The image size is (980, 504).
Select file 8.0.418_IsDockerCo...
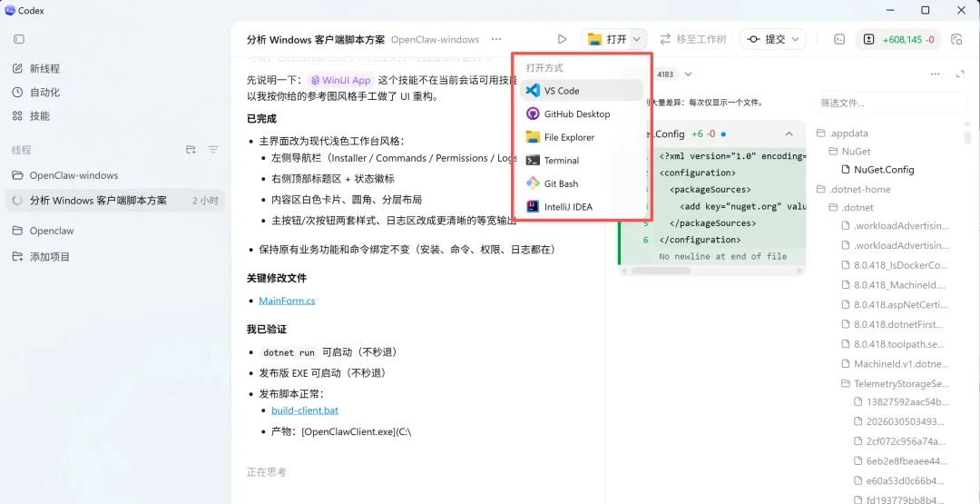[896, 265]
